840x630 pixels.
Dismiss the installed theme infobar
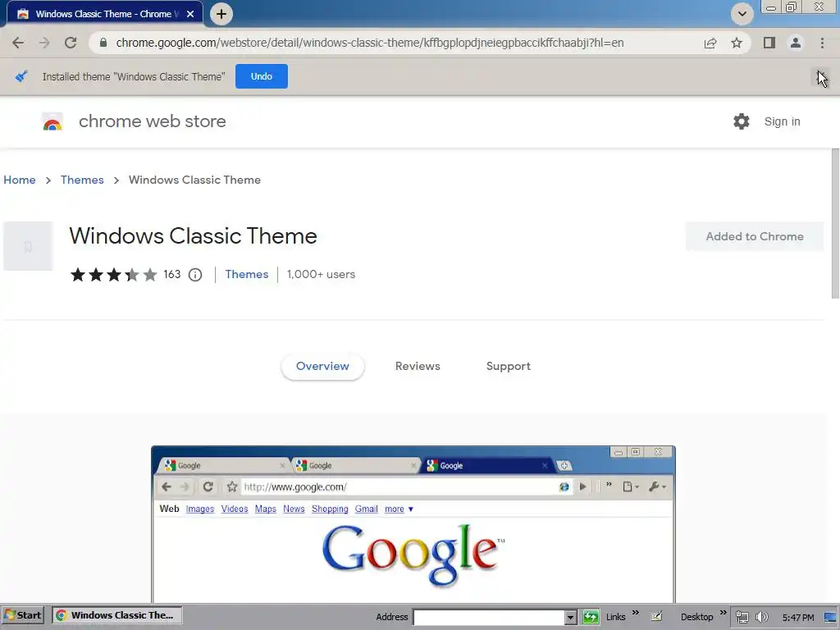click(x=820, y=76)
